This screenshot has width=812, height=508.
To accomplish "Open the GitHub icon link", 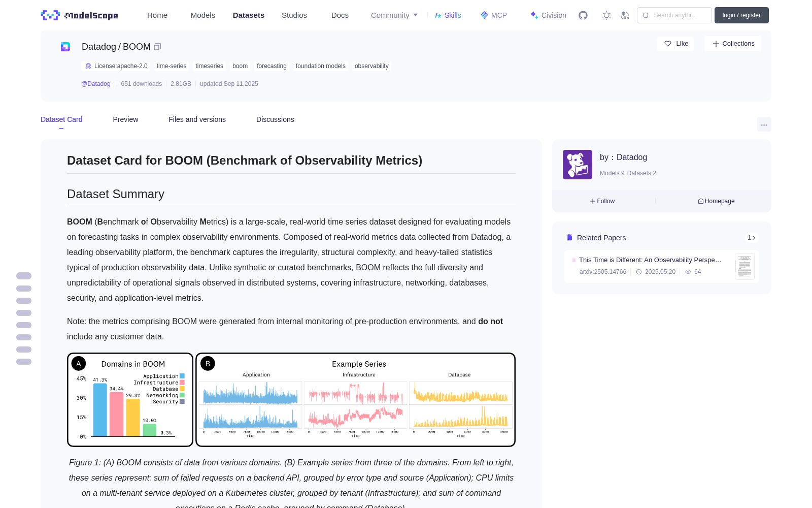I will [583, 15].
